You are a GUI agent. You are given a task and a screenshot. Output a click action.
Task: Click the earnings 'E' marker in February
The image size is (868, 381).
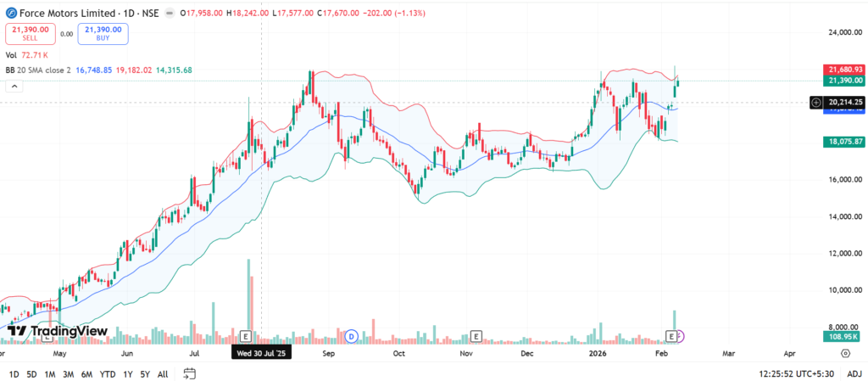pos(671,336)
